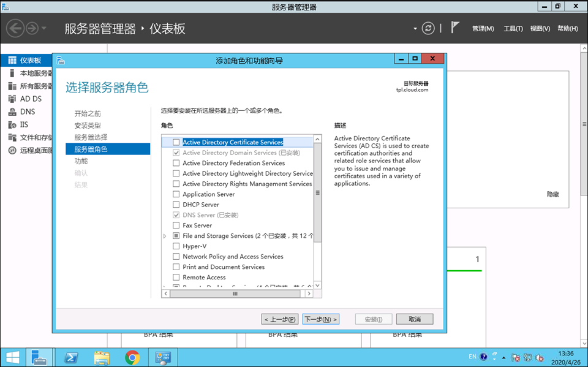
Task: Select IIS in the sidebar
Action: pyautogui.click(x=24, y=124)
